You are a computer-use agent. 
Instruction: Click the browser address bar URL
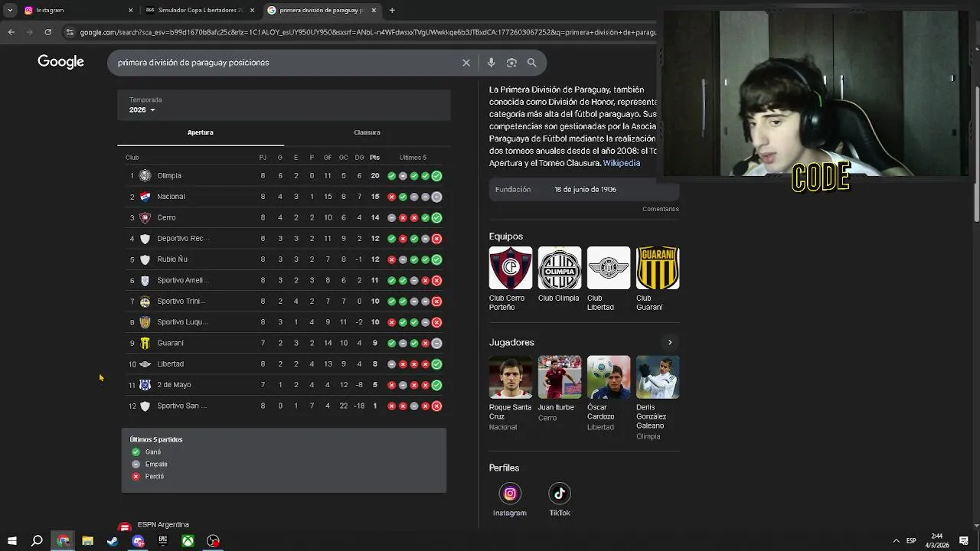[x=367, y=32]
